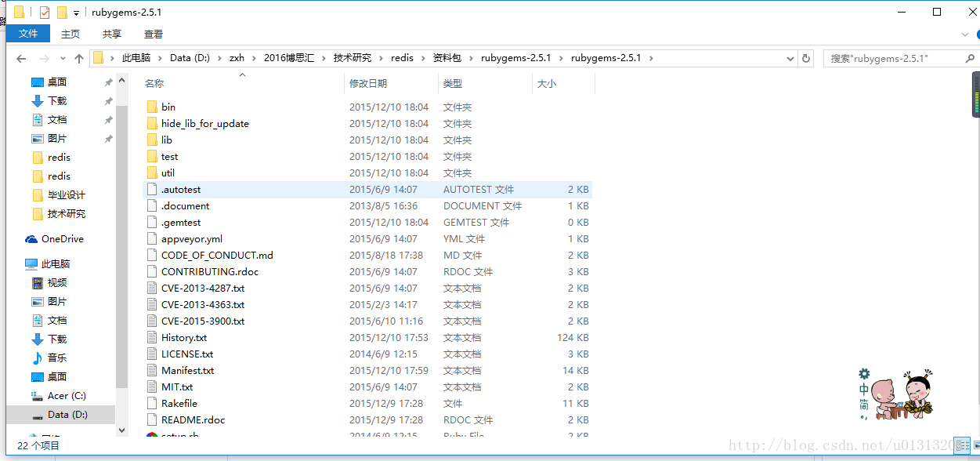Go back with the Back arrow
Viewport: 980px width, 461px height.
coord(21,58)
